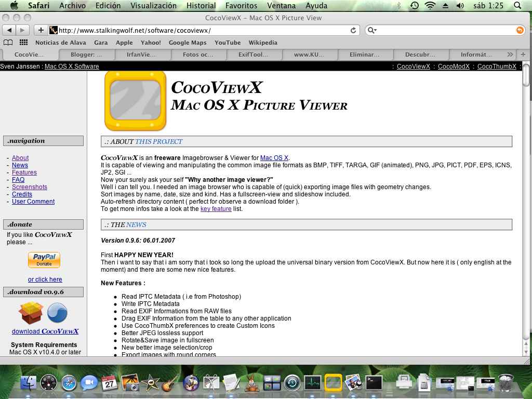
Task: Open the Screenshots navigation link
Action: 30,187
